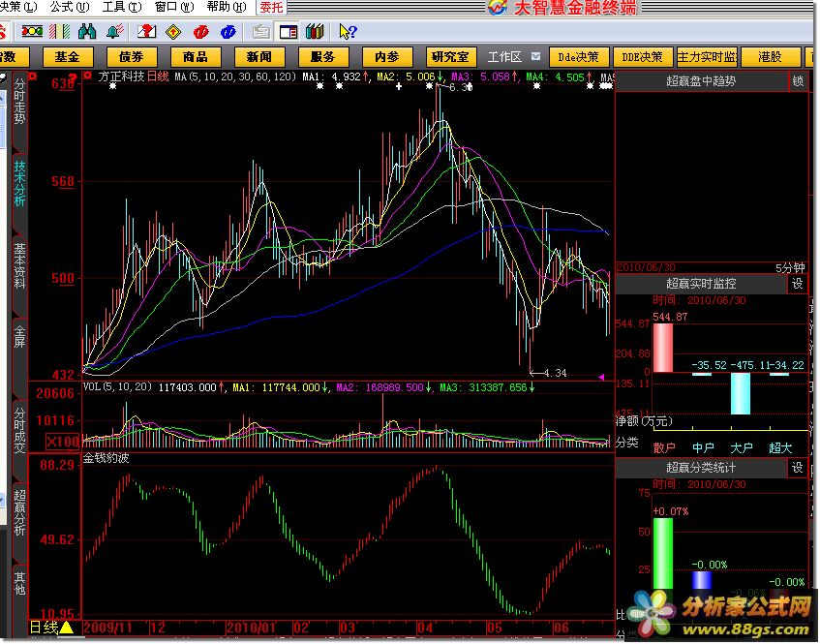
Task: Open the 工具(T) menu
Action: click(x=122, y=7)
